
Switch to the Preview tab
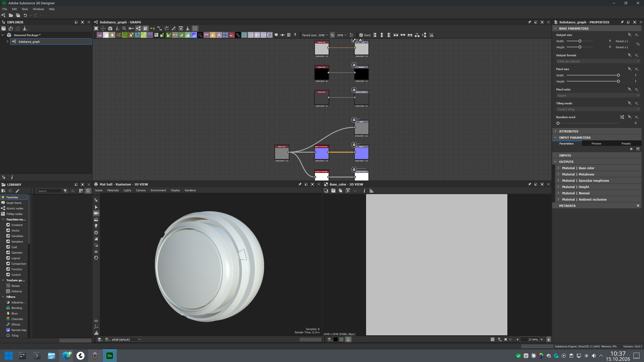coord(596,144)
